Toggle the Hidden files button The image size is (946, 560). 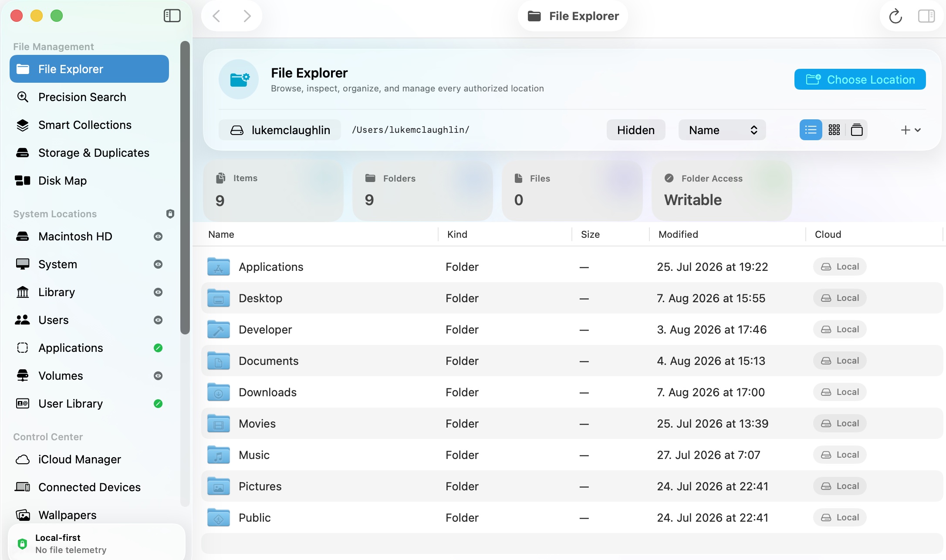coord(636,130)
